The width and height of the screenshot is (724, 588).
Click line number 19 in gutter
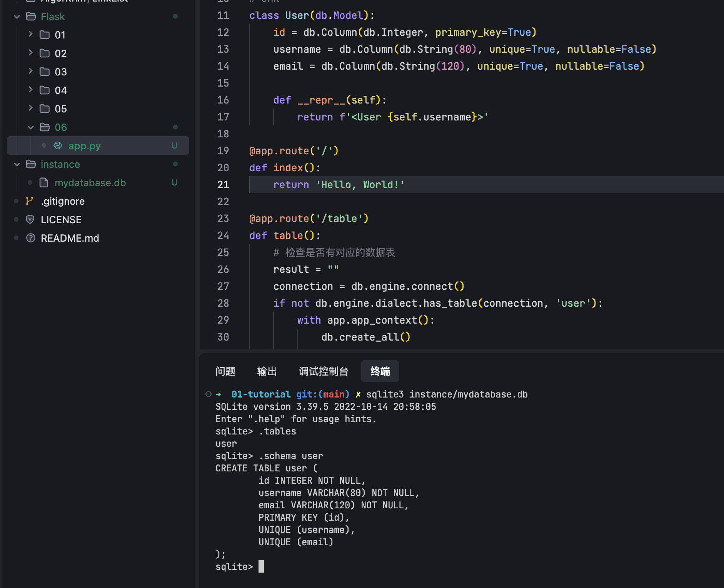pyautogui.click(x=223, y=151)
